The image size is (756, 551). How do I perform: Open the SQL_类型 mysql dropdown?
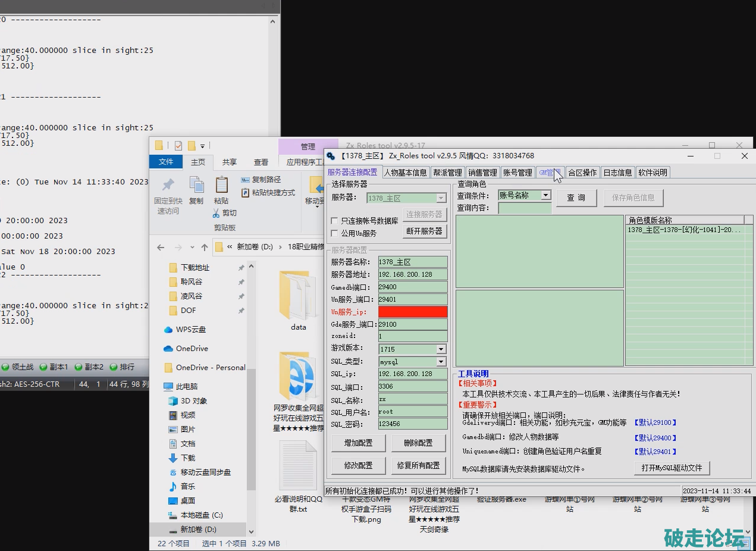[x=441, y=362]
